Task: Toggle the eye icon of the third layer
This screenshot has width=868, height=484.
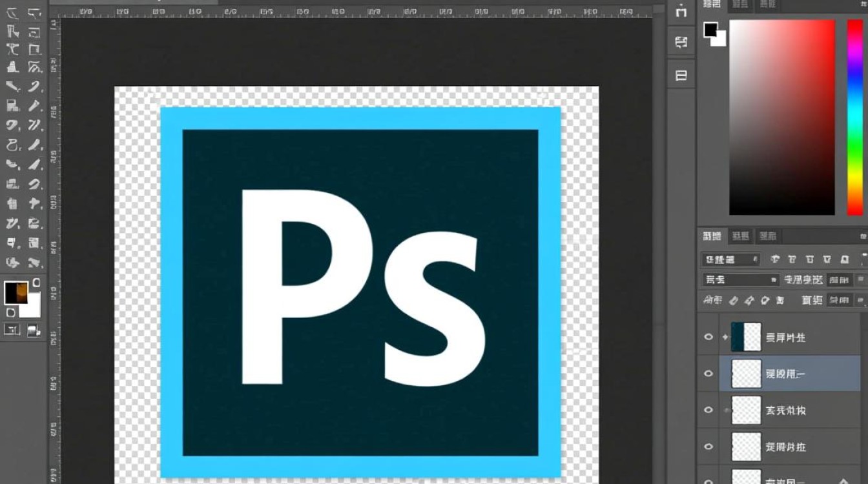Action: [x=708, y=410]
